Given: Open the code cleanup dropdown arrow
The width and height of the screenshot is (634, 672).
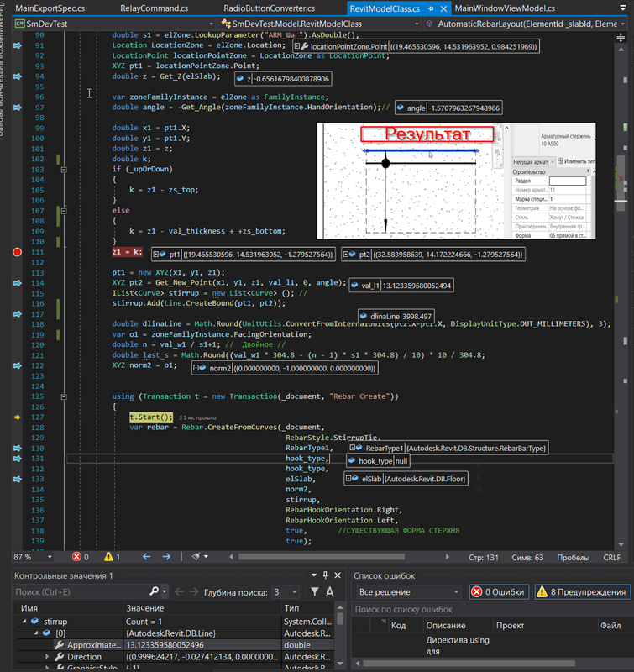Looking at the screenshot, I should tap(206, 557).
